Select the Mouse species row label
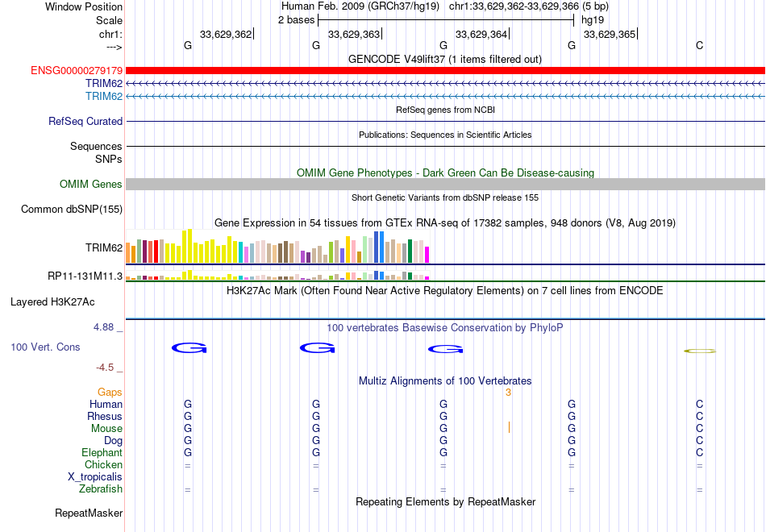 coord(106,429)
